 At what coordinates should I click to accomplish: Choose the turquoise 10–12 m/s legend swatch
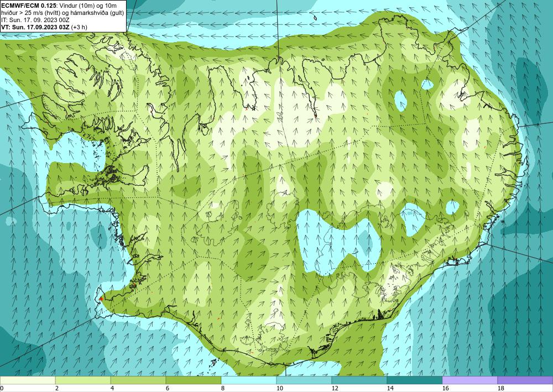tap(304, 380)
